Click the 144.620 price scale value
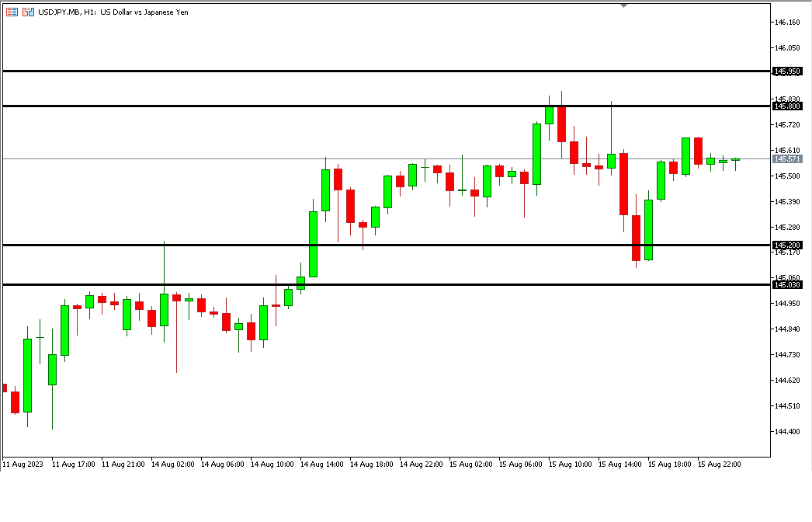Viewport: 812px width, 522px height. (x=787, y=380)
